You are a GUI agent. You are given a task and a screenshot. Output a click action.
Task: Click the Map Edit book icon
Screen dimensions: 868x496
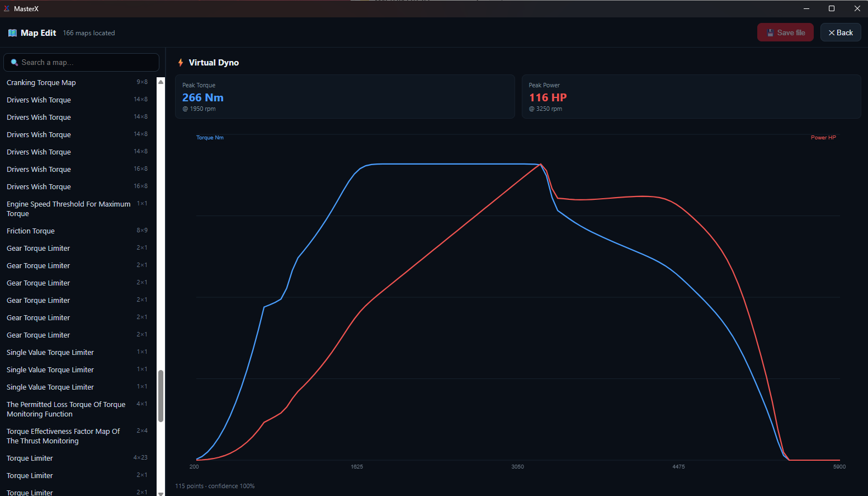12,33
